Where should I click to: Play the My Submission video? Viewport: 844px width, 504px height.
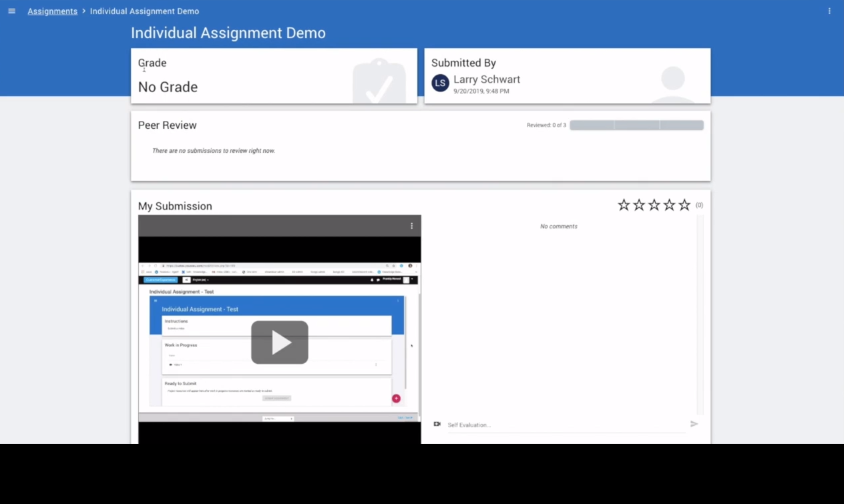point(280,342)
